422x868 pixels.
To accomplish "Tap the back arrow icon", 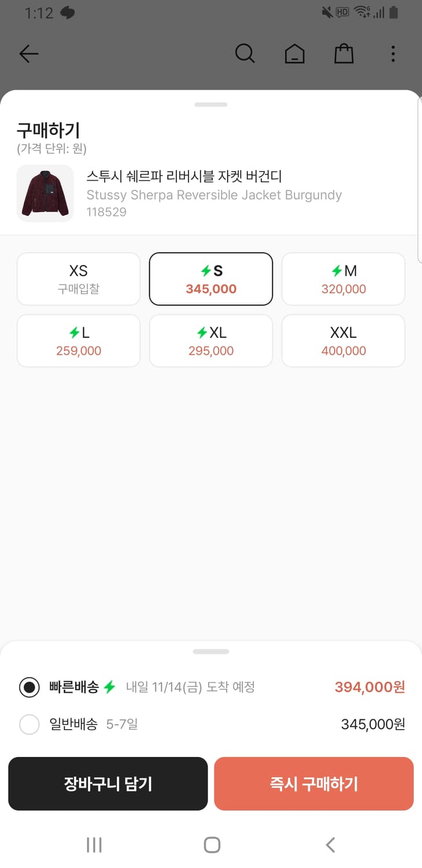I will [28, 54].
